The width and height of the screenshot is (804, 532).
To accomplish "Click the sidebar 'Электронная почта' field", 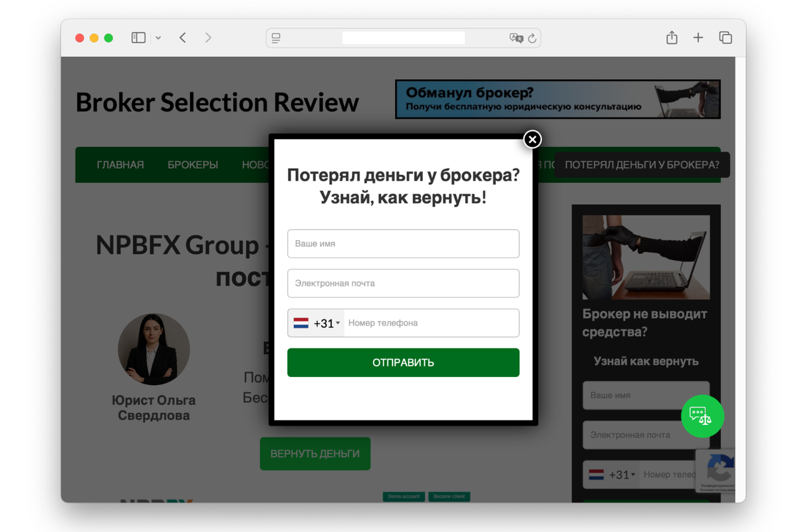I will click(x=646, y=435).
